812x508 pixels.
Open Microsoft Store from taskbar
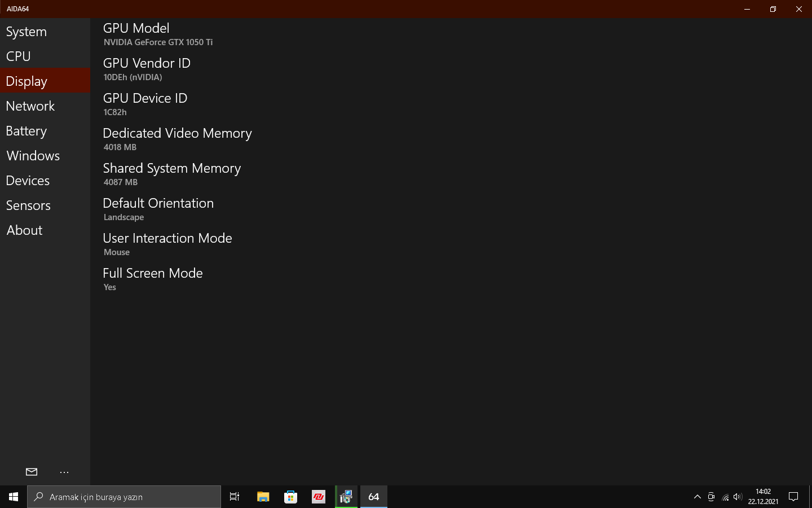click(x=290, y=497)
